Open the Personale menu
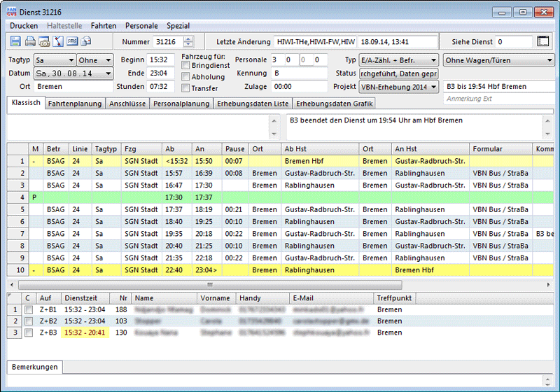Image resolution: width=560 pixels, height=392 pixels. pyautogui.click(x=141, y=26)
